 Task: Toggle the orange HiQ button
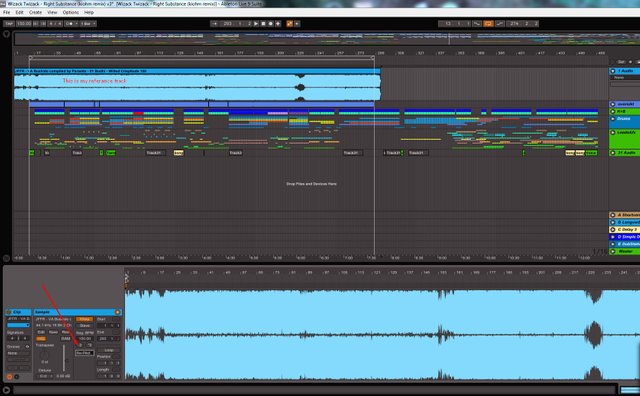coord(41,339)
